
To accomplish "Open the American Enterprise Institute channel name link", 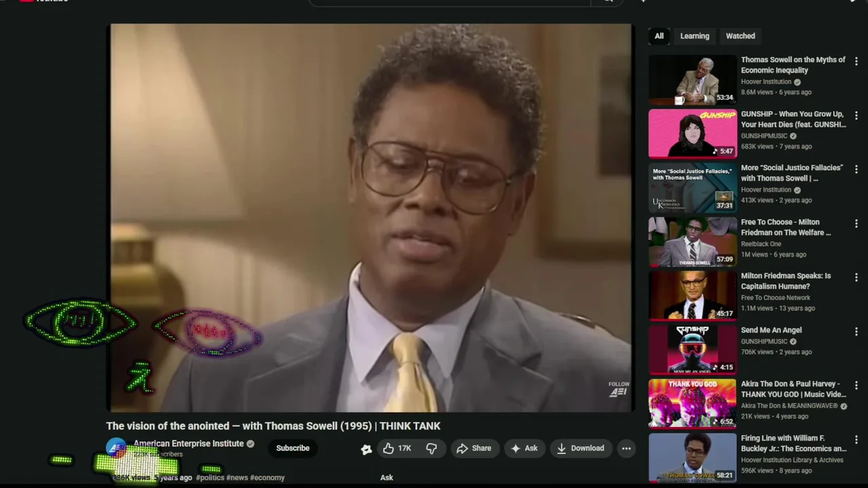I will (189, 443).
